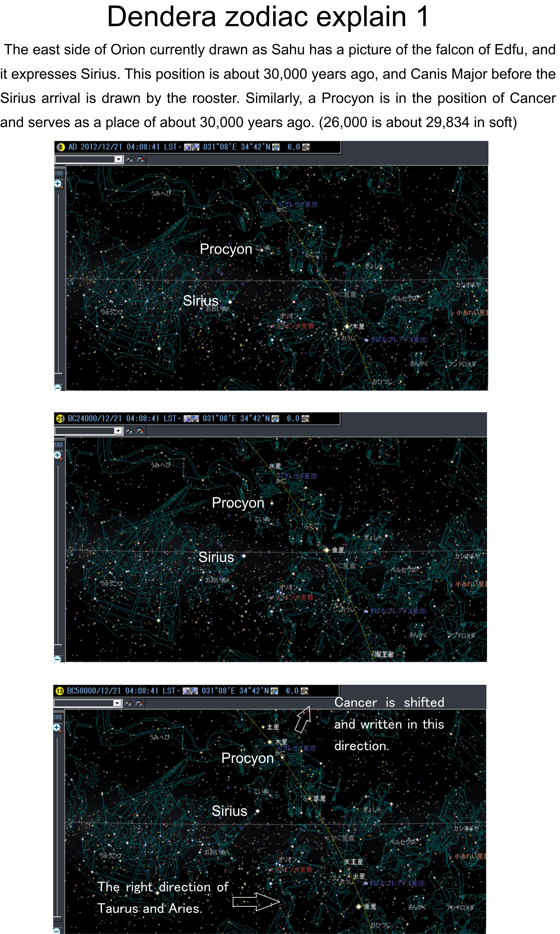The width and height of the screenshot is (560, 934).
Task: Click icon right of binoculars in AD 2012 panel
Action: (x=141, y=160)
